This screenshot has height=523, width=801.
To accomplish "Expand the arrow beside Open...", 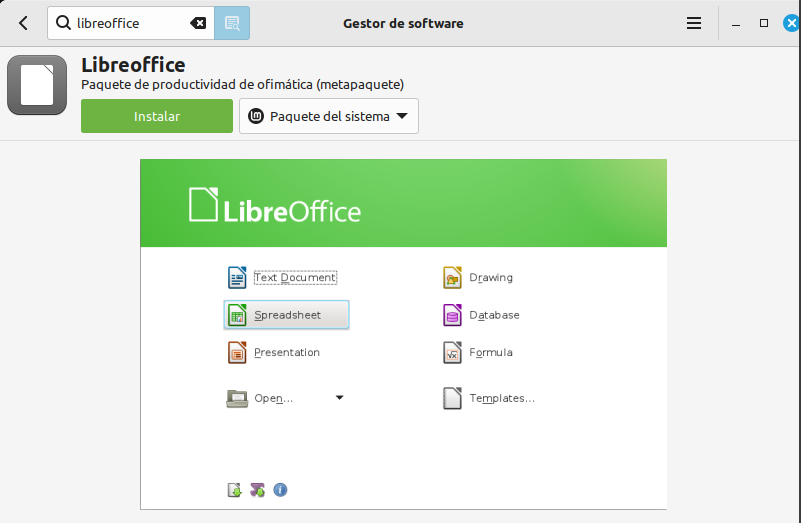I will pos(340,397).
